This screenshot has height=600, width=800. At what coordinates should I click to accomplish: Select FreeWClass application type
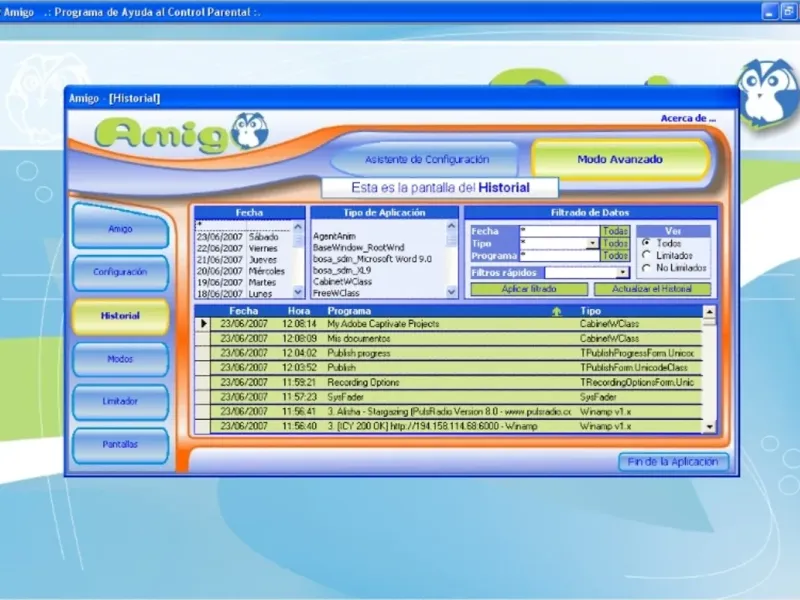[379, 293]
